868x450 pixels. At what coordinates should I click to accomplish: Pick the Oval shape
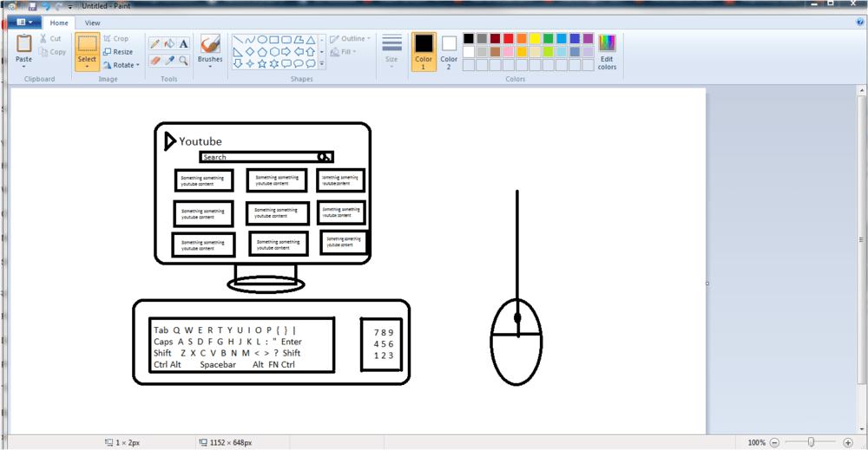[262, 40]
